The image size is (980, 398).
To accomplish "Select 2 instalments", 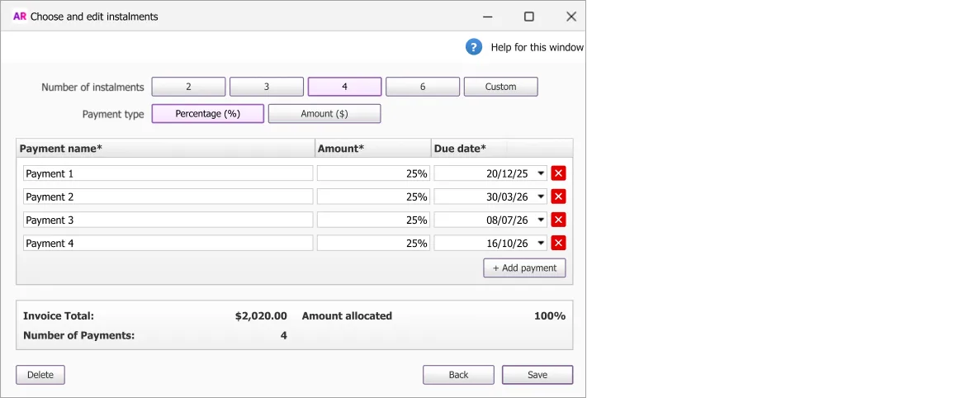I will coord(188,87).
